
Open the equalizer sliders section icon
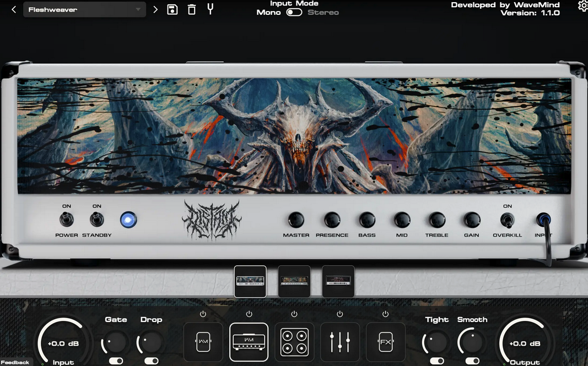(x=339, y=342)
